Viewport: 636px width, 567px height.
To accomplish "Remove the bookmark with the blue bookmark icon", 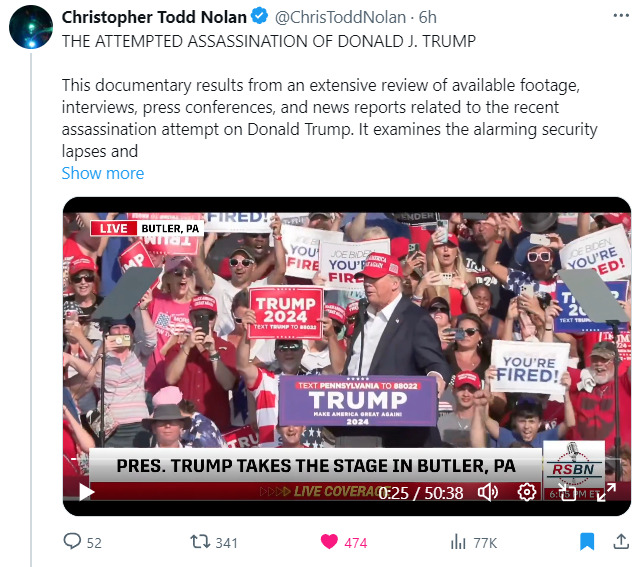I will pos(587,541).
